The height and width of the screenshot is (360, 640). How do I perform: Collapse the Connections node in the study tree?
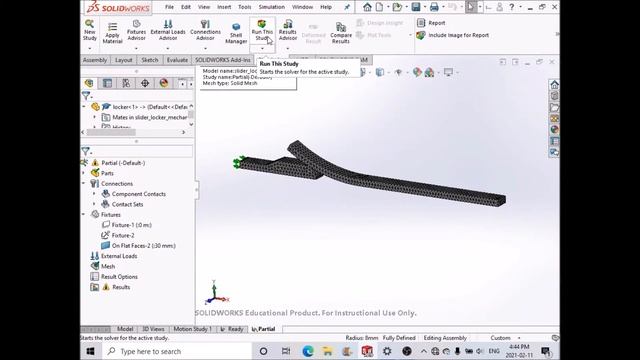click(x=84, y=184)
